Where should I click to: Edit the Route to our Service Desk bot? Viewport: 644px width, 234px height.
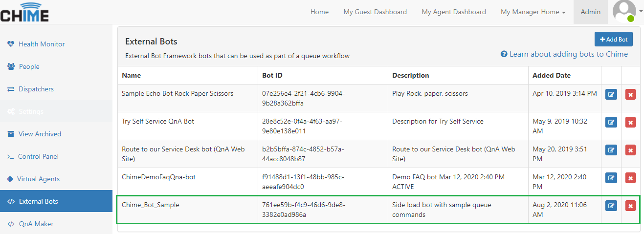pyautogui.click(x=611, y=150)
